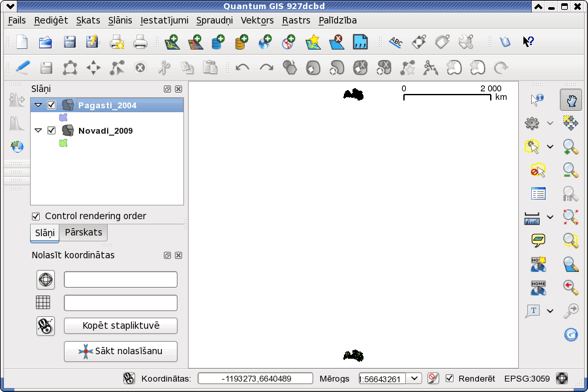Open the Slānis menu
This screenshot has width=588, height=392.
[x=120, y=21]
